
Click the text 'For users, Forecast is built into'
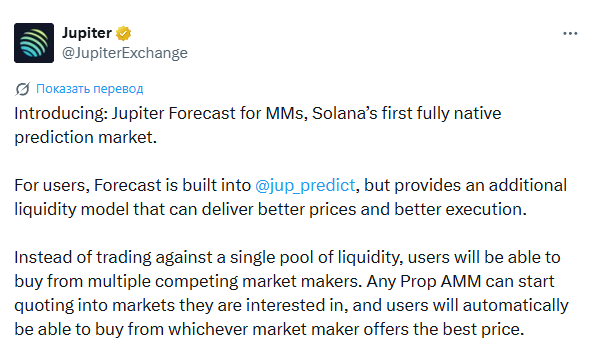pos(133,185)
